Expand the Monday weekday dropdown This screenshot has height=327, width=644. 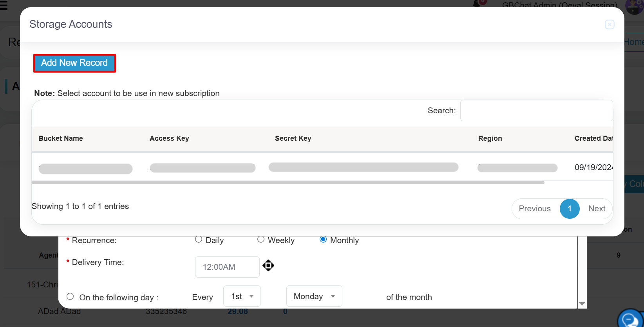pos(314,296)
